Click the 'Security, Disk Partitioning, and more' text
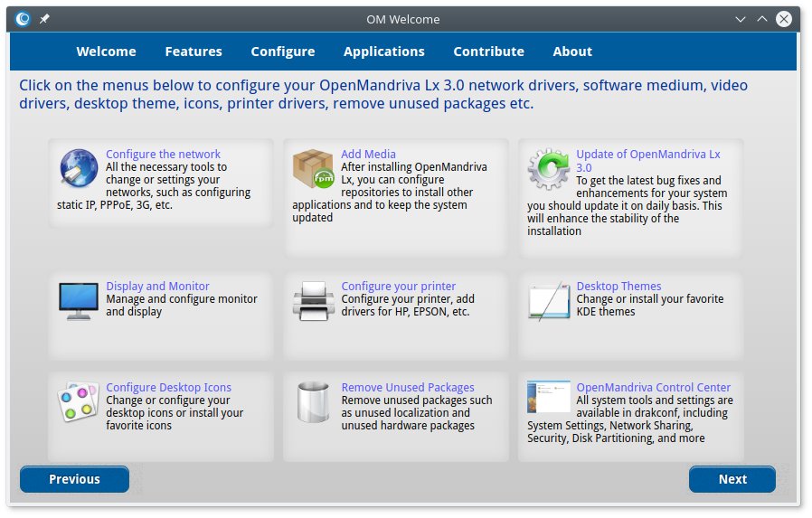 click(x=616, y=438)
